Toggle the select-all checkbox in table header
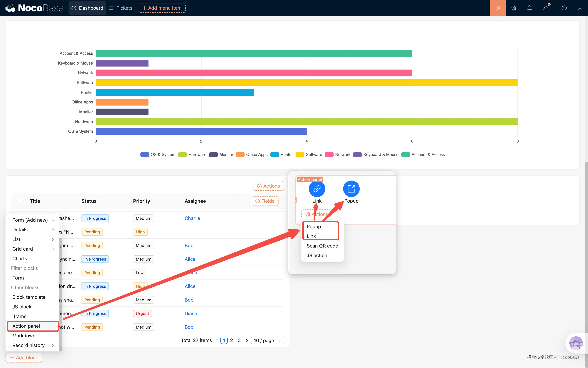This screenshot has width=588, height=368. 20,201
